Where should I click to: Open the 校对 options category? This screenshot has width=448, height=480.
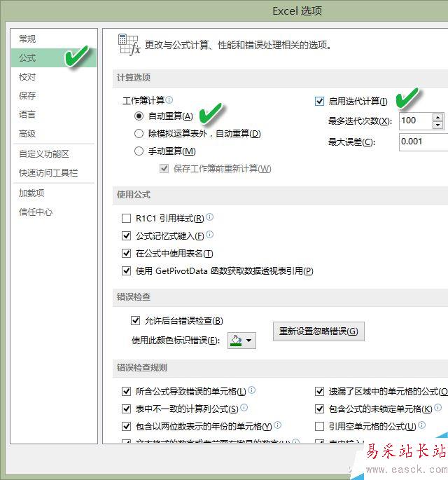pyautogui.click(x=53, y=76)
